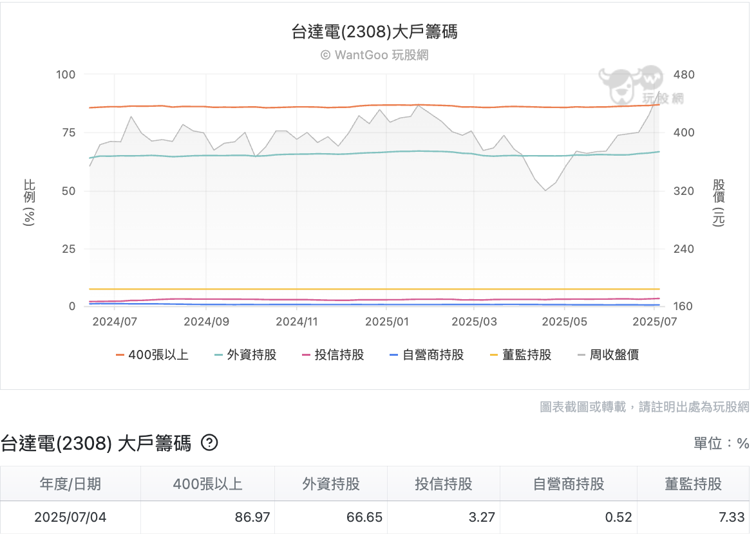Screen dimensions: 756x534
Task: Hide the 周收盤價 price series in legend
Action: [609, 355]
